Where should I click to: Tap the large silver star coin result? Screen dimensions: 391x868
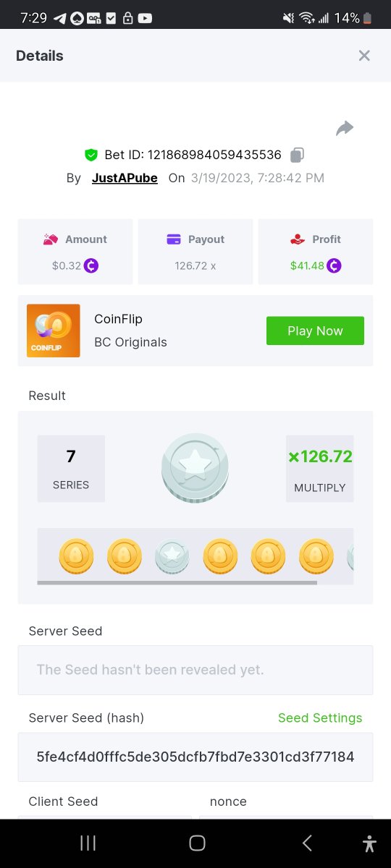pyautogui.click(x=195, y=468)
